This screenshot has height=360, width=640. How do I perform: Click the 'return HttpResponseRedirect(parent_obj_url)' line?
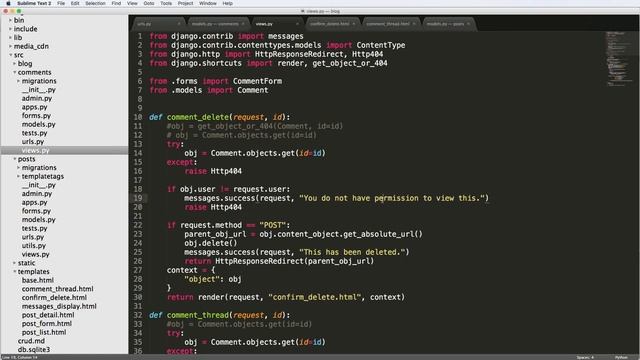[x=279, y=261]
